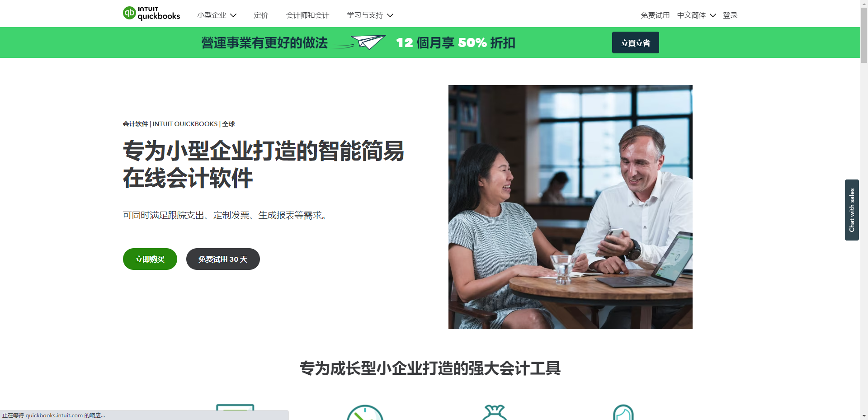
Task: Open the Chat with sales side tab
Action: tap(852, 210)
